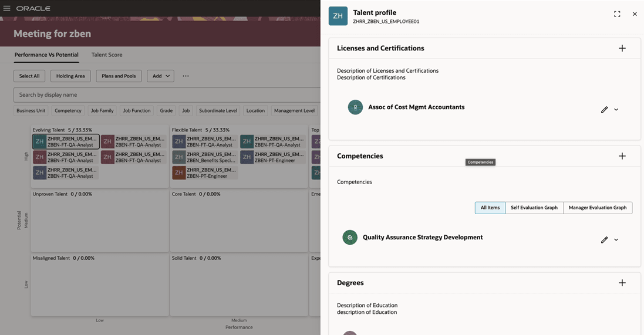
Task: Click the Degrees section heading
Action: (x=350, y=283)
